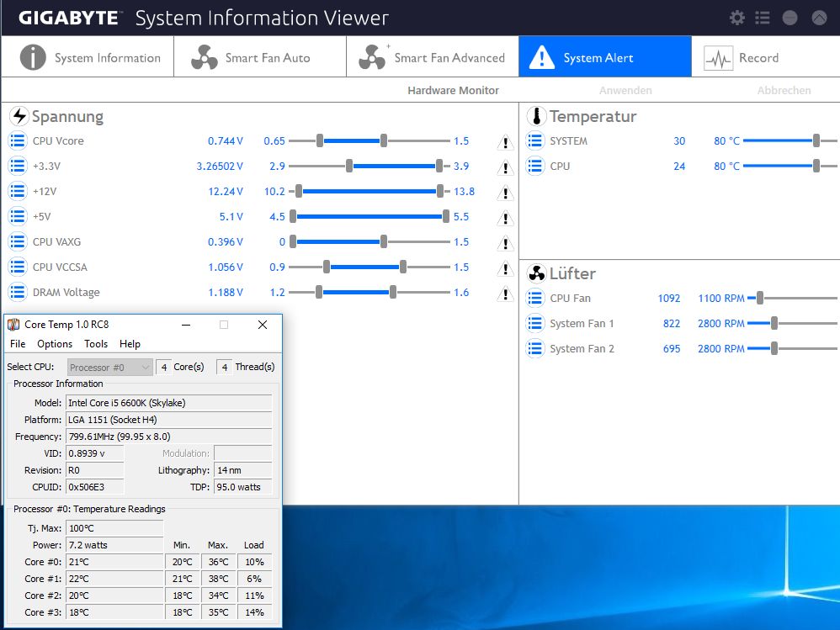Screen dimensions: 840x630
Task: Switch to the System Information tab
Action: pyautogui.click(x=88, y=57)
